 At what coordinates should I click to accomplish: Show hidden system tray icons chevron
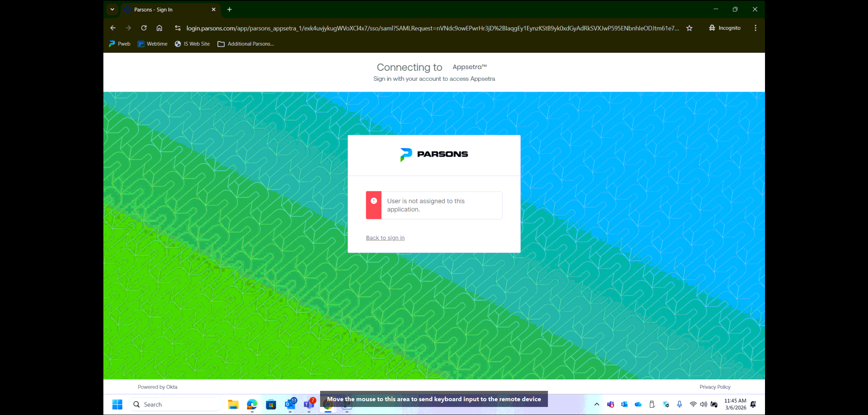tap(597, 404)
